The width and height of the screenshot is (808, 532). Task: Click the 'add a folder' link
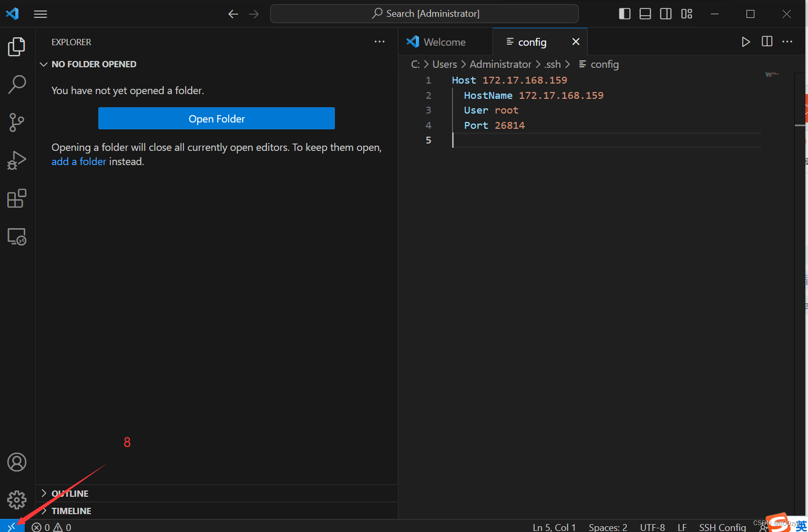pyautogui.click(x=79, y=161)
